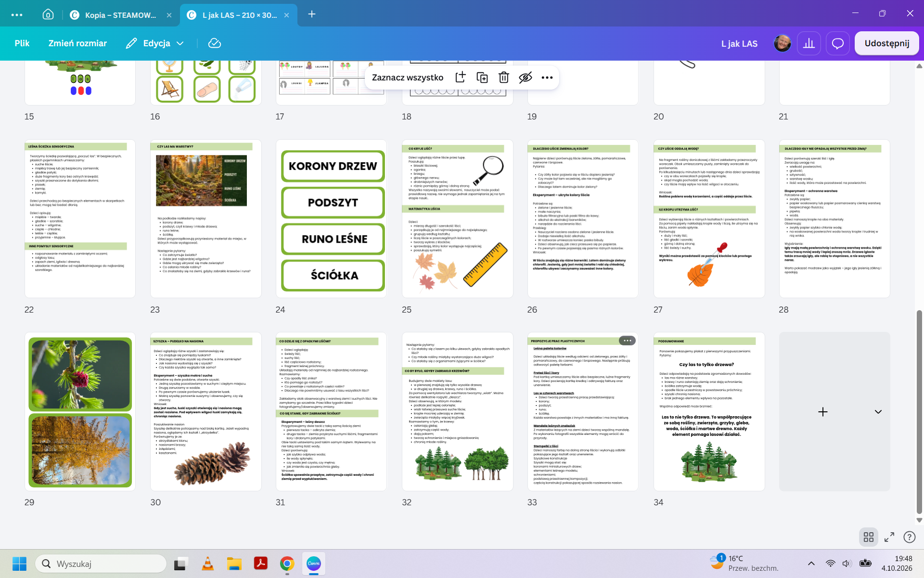Open the user profile avatar
The image size is (924, 578).
click(782, 43)
